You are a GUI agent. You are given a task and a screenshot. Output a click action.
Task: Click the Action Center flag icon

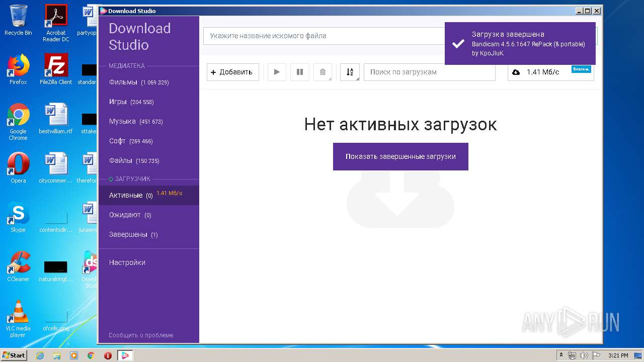tap(596, 355)
